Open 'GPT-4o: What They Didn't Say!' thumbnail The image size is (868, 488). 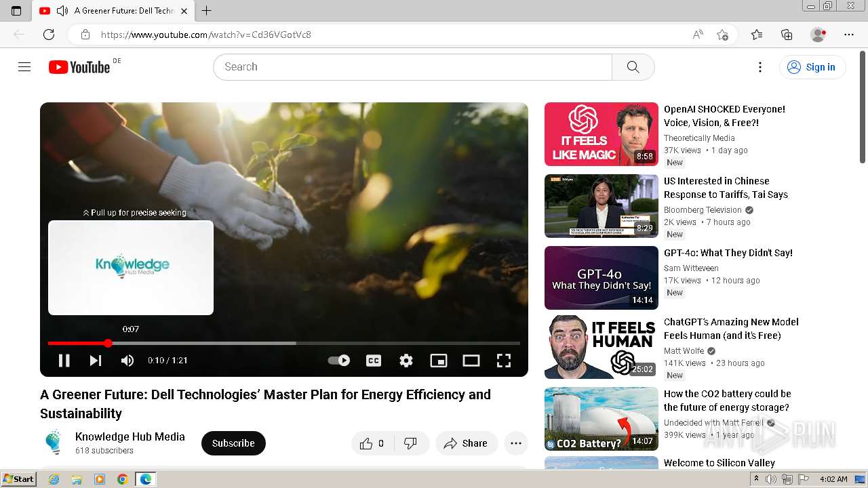tap(601, 278)
